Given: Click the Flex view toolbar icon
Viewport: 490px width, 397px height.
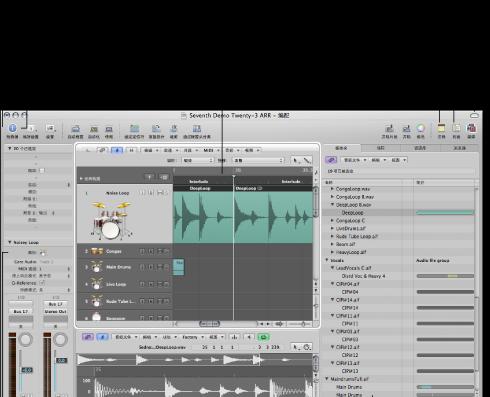Looking at the screenshot, I should click(109, 129).
